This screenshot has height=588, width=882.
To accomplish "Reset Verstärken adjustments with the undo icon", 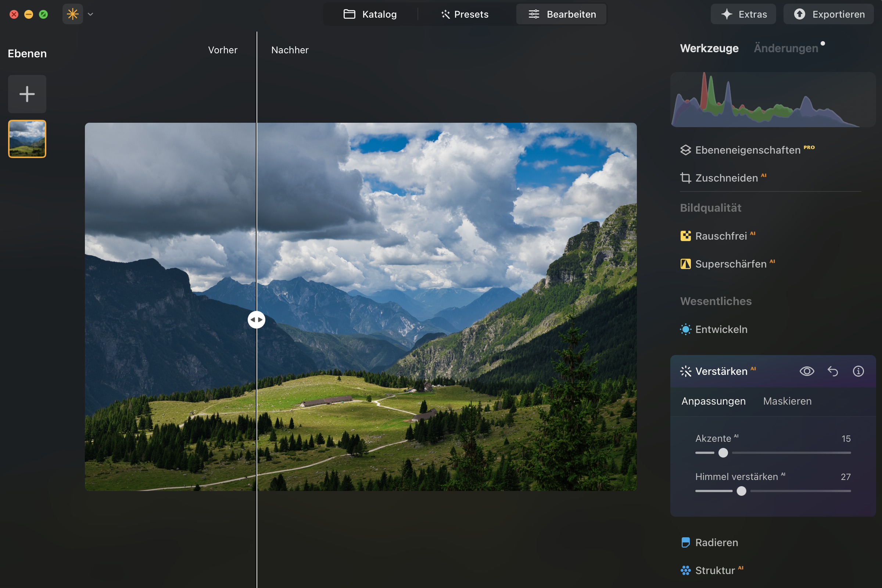I will (832, 371).
